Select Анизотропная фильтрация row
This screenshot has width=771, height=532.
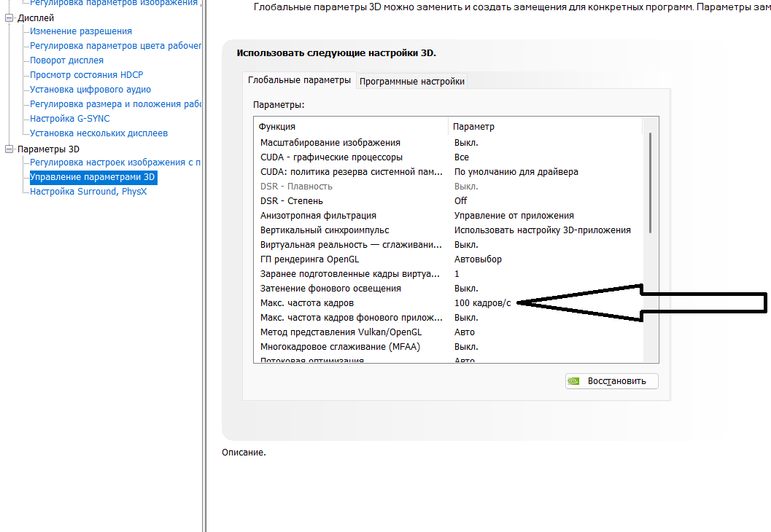tap(447, 216)
